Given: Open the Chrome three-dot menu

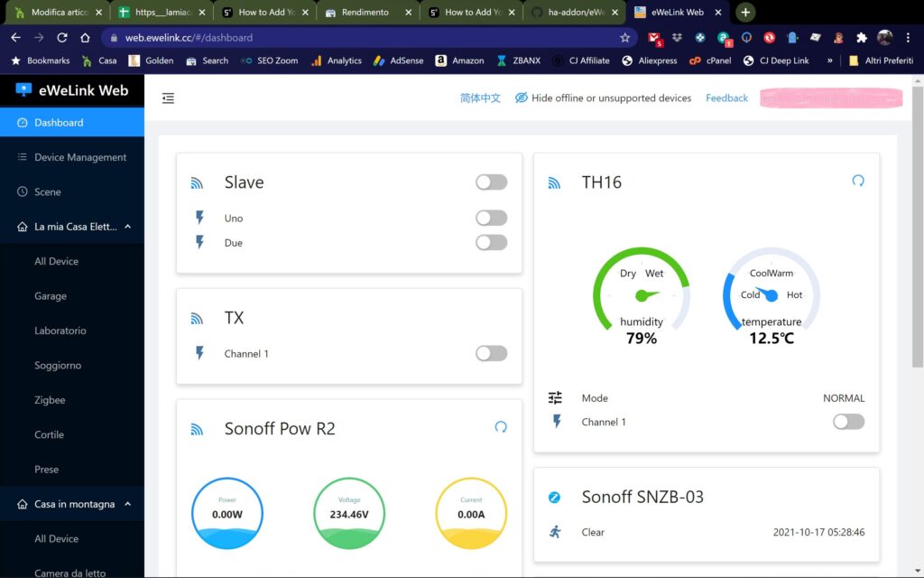Looking at the screenshot, I should tap(908, 37).
